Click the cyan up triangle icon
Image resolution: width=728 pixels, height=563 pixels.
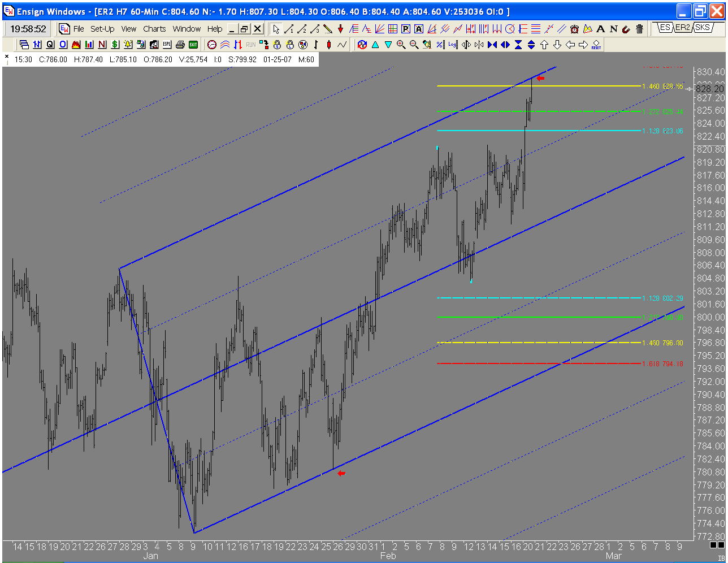(x=375, y=45)
